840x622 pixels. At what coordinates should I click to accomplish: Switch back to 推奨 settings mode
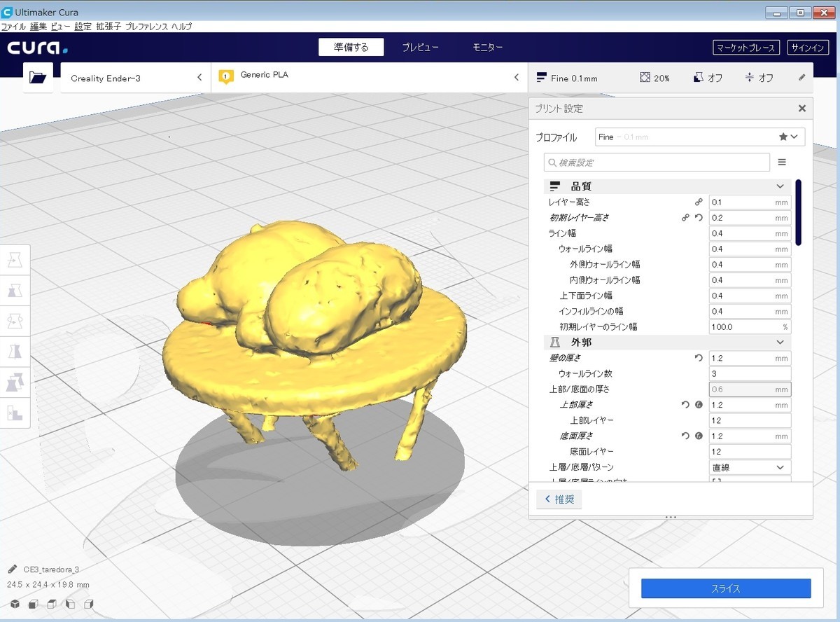click(559, 499)
